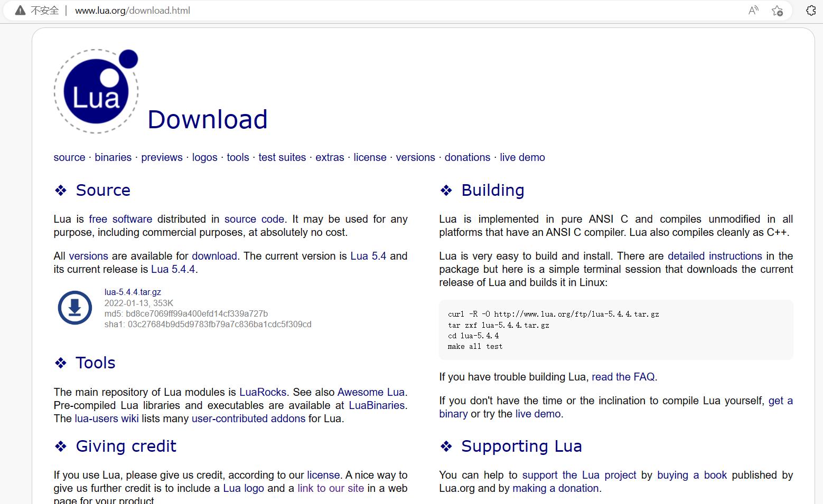Click the make all test command
This screenshot has height=504, width=823.
(475, 346)
